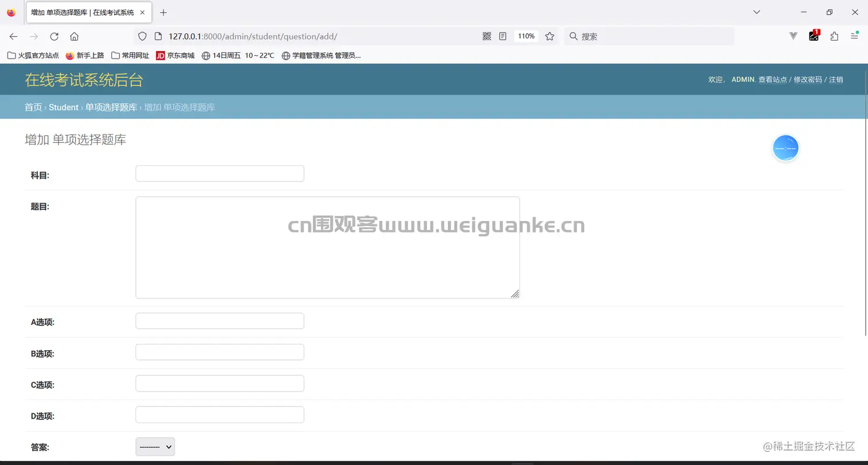Screen dimensions: 868x465
Task: Click the D选项: label
Action: pos(42,416)
